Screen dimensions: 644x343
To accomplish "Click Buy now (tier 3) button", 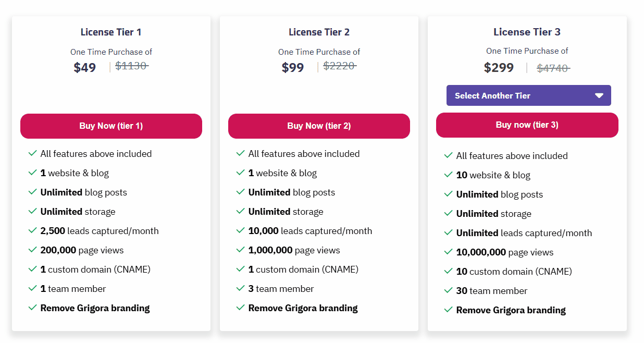I will click(x=527, y=125).
